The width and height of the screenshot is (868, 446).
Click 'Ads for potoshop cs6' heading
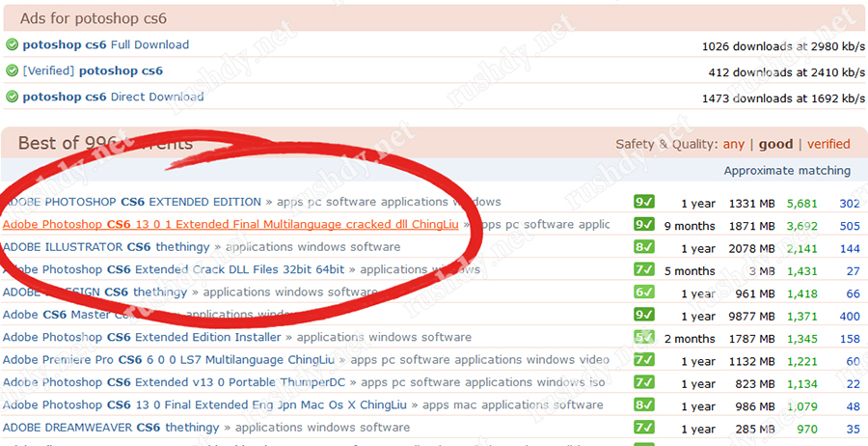[x=94, y=19]
